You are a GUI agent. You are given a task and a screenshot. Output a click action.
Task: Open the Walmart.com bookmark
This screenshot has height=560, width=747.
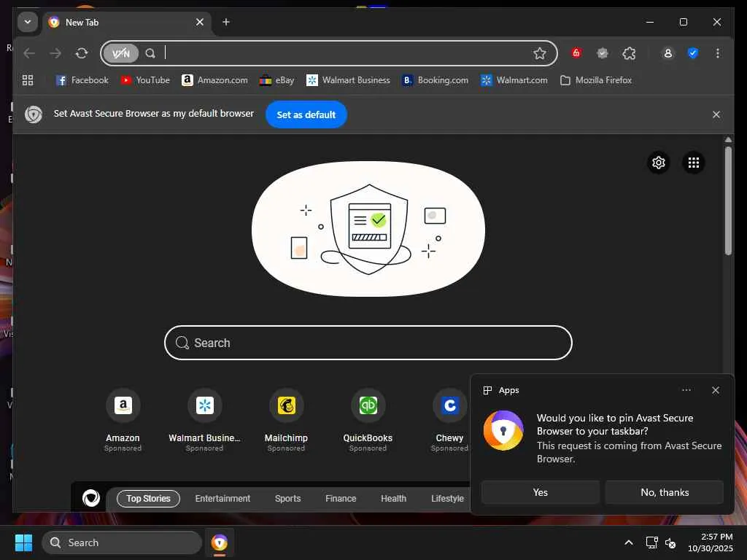pos(514,80)
